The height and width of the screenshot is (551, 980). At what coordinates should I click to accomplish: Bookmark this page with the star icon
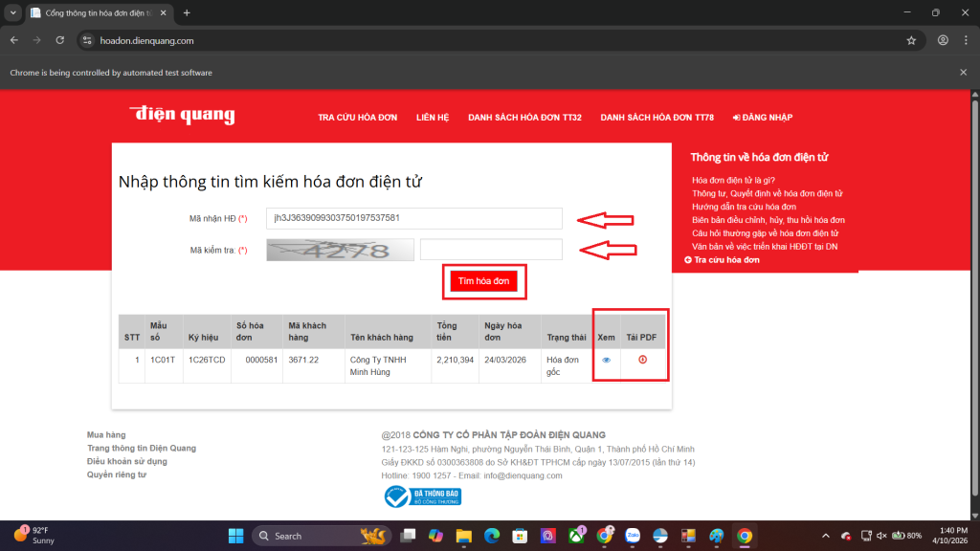(x=911, y=40)
